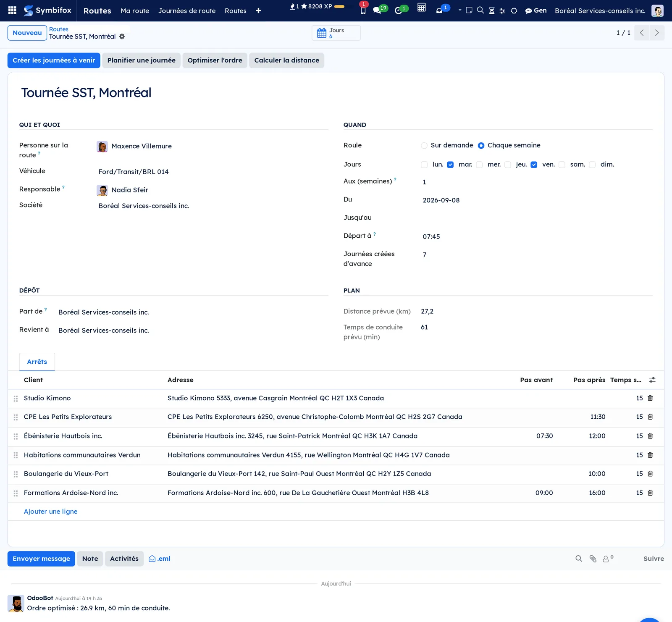
Task: Open the gear menu beside Tournée SST, Montréal
Action: (x=122, y=37)
